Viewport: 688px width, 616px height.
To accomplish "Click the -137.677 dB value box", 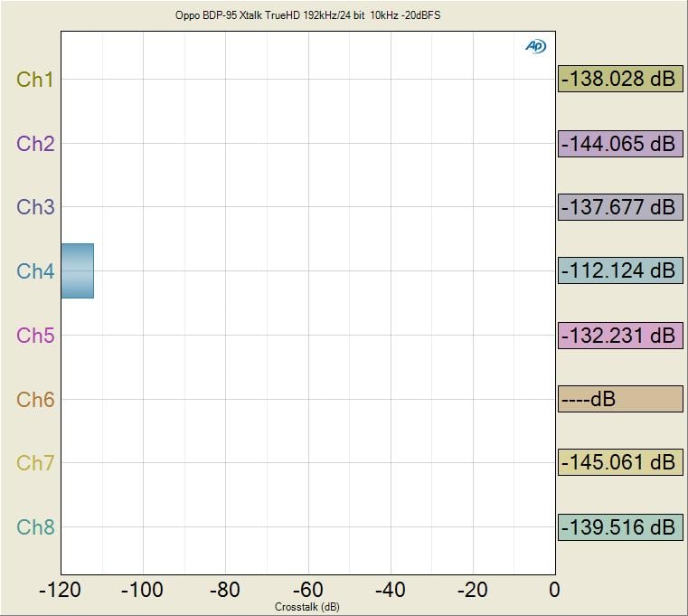I will (x=619, y=207).
